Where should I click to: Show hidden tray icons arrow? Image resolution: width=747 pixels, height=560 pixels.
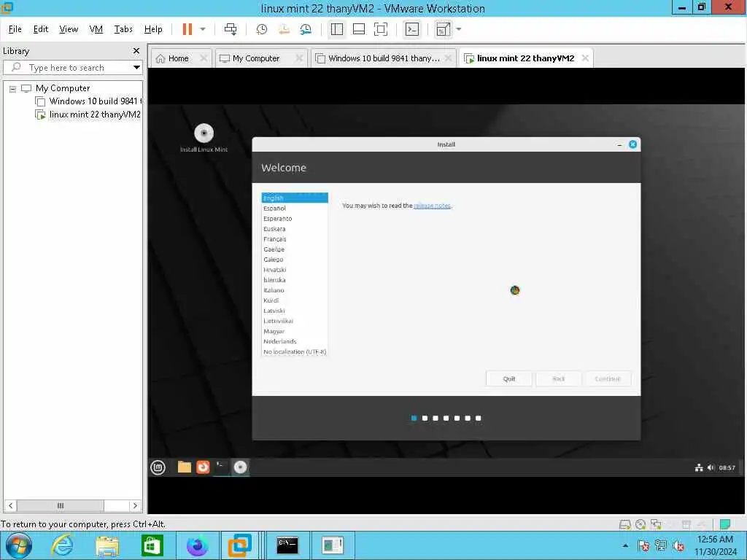[x=625, y=545]
